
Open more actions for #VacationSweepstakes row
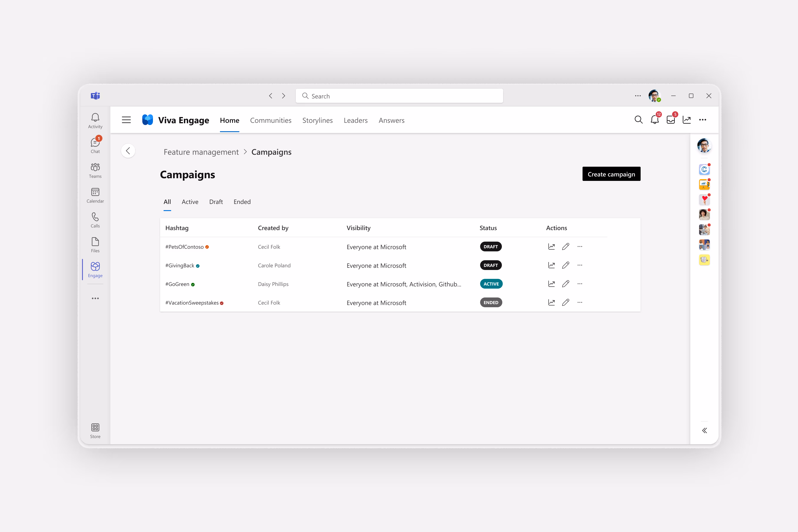tap(580, 302)
